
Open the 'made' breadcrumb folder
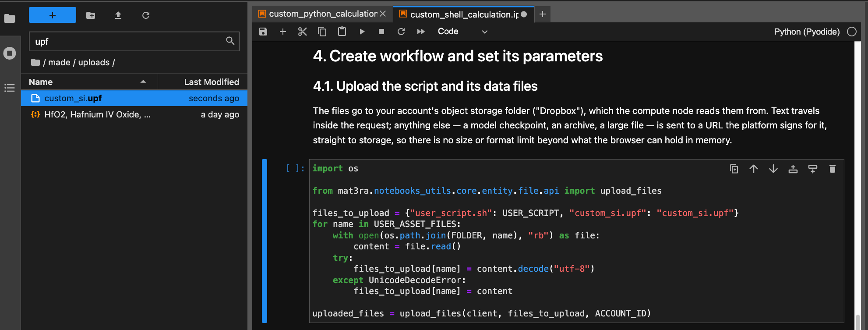59,62
